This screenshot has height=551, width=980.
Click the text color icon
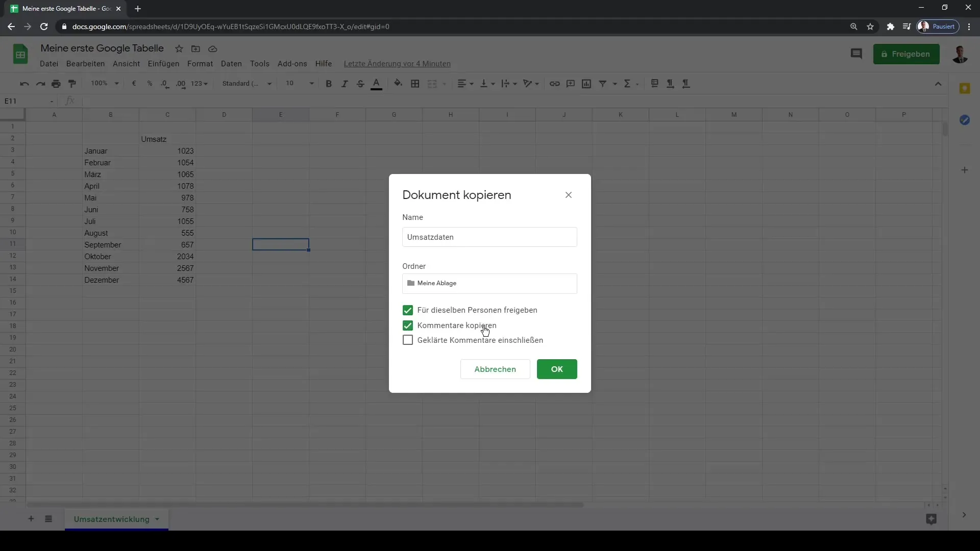(376, 84)
